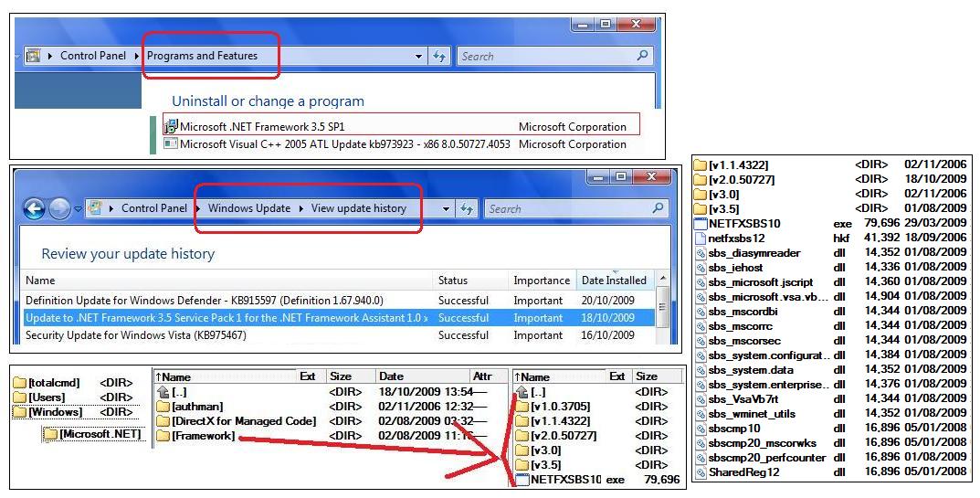Click the SharedReg12 dll file icon
980x498 pixels.
click(x=701, y=472)
